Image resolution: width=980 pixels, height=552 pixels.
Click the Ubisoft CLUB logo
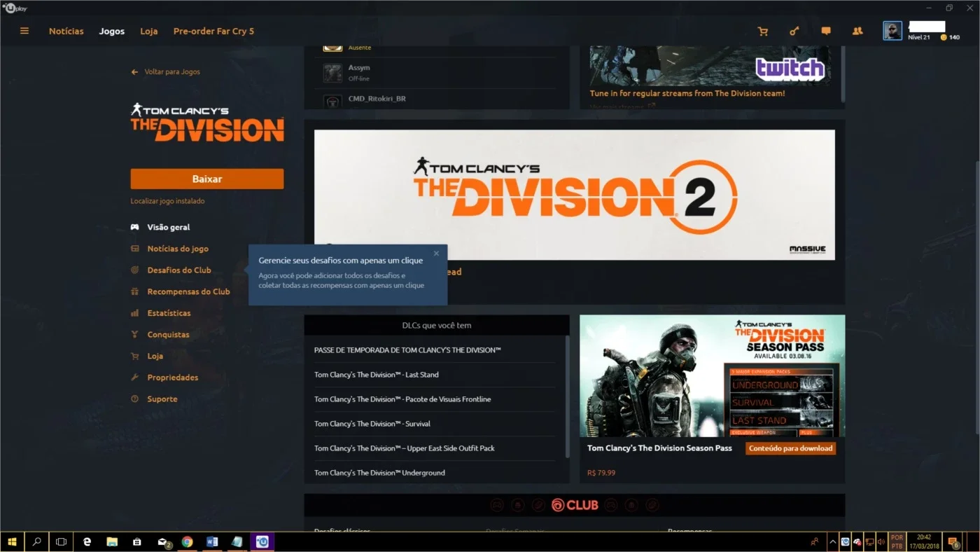574,505
